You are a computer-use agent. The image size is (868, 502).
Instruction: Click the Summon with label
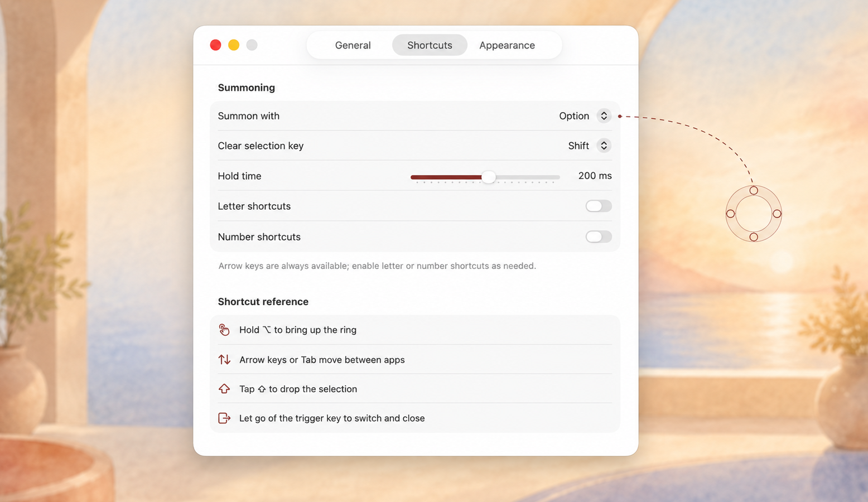(x=248, y=116)
